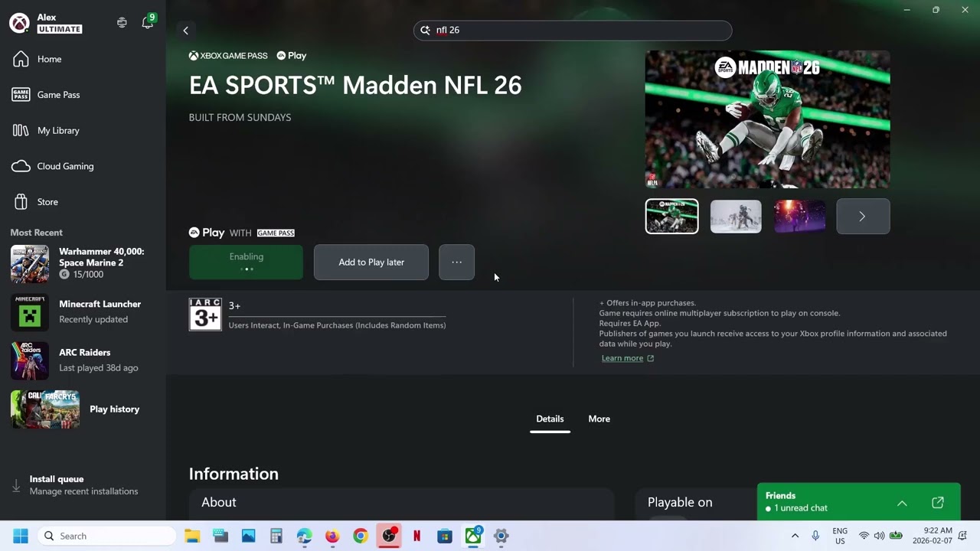Click the EA Play badge near the title
The width and height of the screenshot is (980, 551).
[x=292, y=56]
